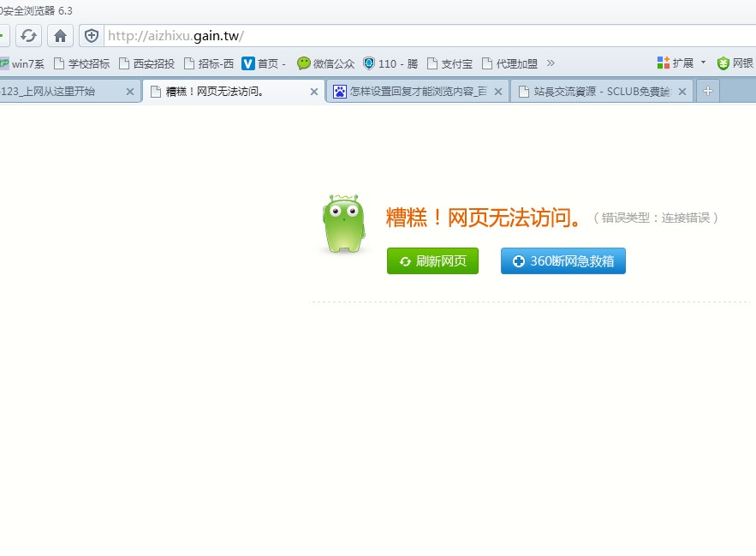Click the green 刷新网页 button
Image resolution: width=756 pixels, height=556 pixels.
pos(432,261)
